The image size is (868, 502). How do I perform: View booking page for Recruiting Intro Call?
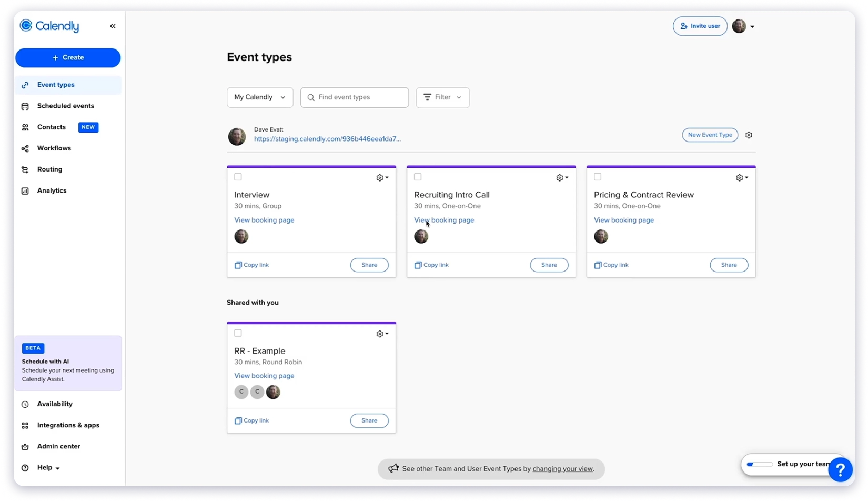point(444,220)
